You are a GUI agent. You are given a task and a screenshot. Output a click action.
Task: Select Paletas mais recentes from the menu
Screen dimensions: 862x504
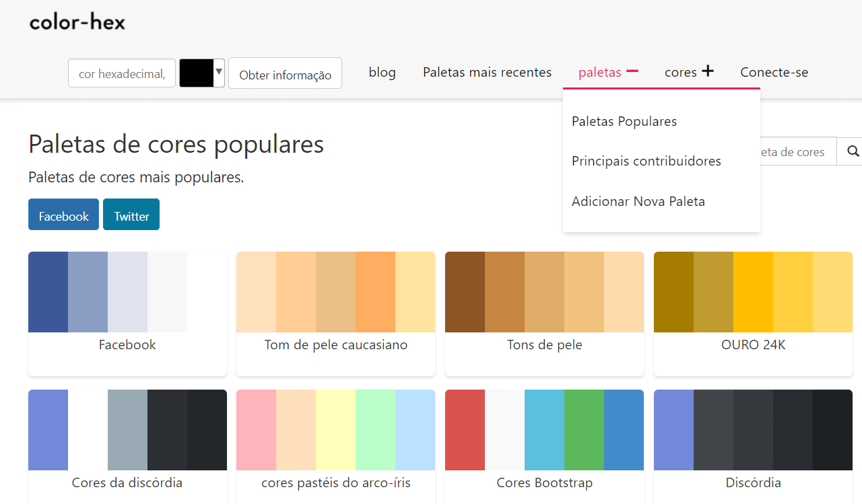tap(487, 72)
